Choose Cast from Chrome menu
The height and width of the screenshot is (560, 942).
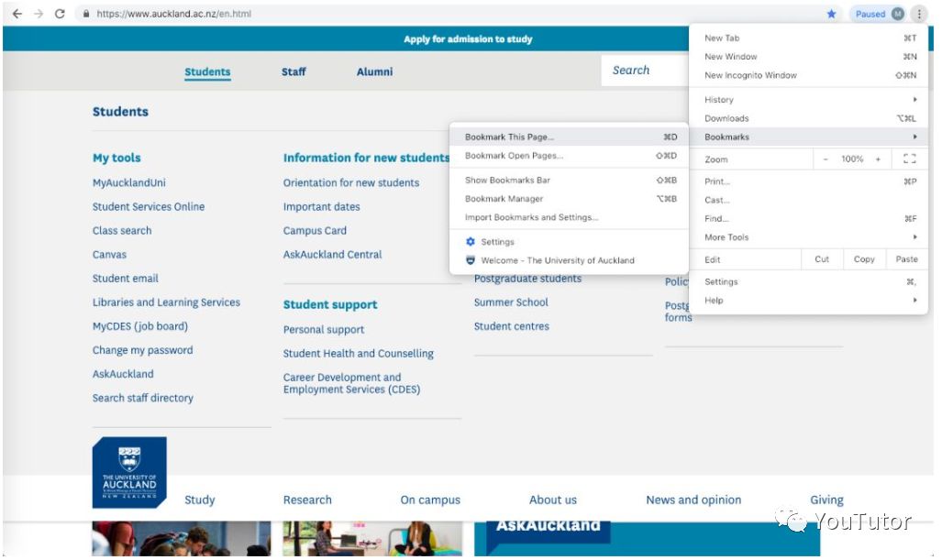click(x=809, y=200)
